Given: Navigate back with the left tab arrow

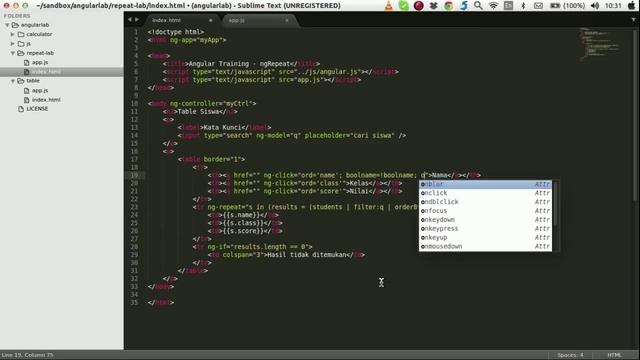Looking at the screenshot, I should coord(130,19).
